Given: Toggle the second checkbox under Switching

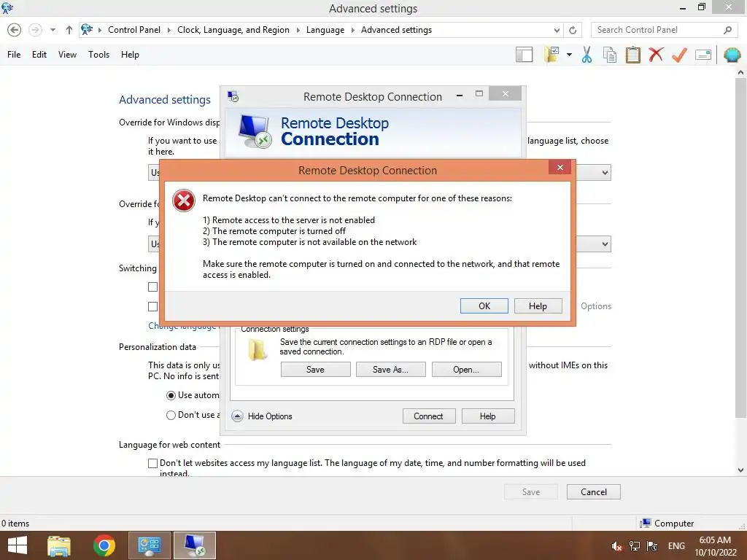Looking at the screenshot, I should [152, 307].
